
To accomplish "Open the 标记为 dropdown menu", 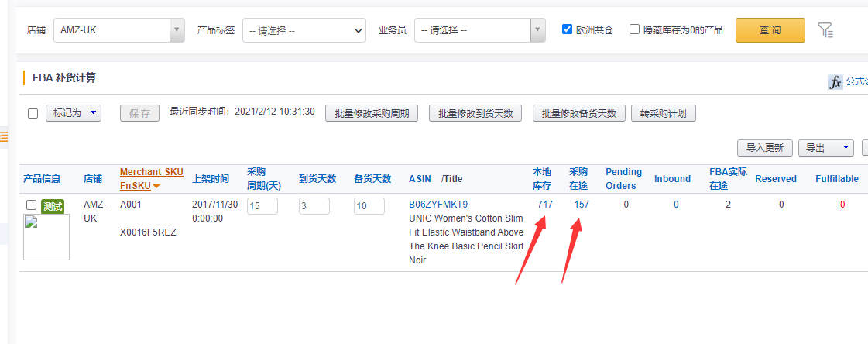I will 74,113.
